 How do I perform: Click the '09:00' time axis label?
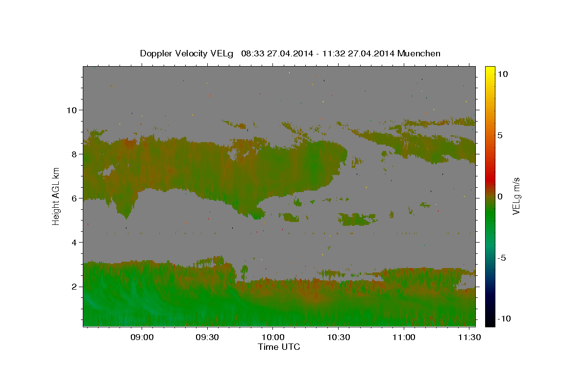click(142, 337)
